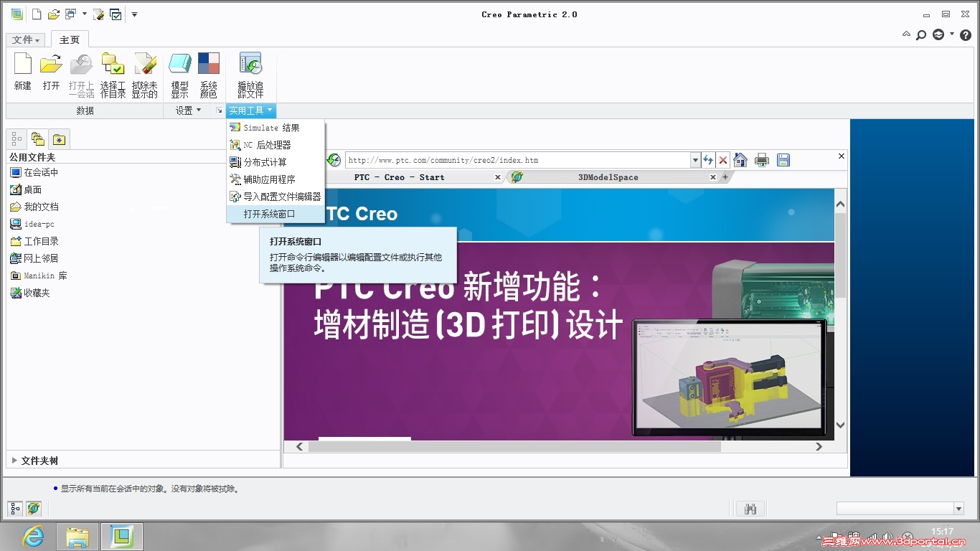The width and height of the screenshot is (980, 551).
Task: Click the binoculars find icon in status bar
Action: [x=751, y=509]
